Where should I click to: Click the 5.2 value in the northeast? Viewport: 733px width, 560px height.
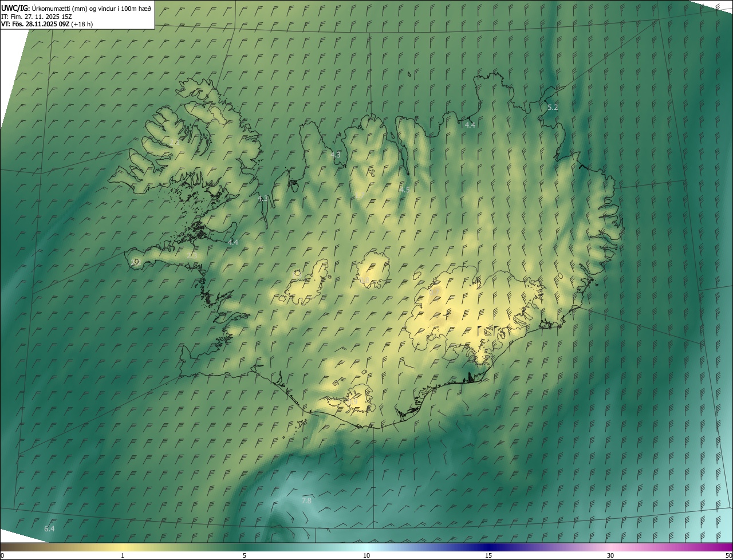[553, 108]
